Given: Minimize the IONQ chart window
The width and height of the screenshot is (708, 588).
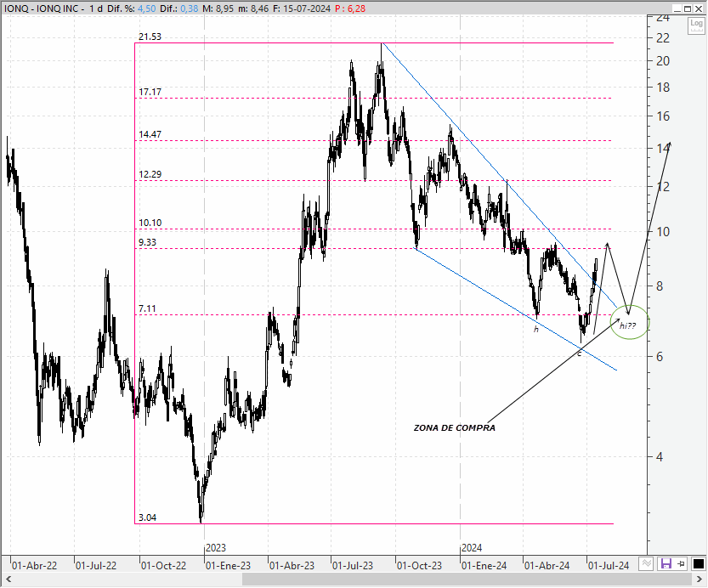Looking at the screenshot, I should click(x=677, y=8).
